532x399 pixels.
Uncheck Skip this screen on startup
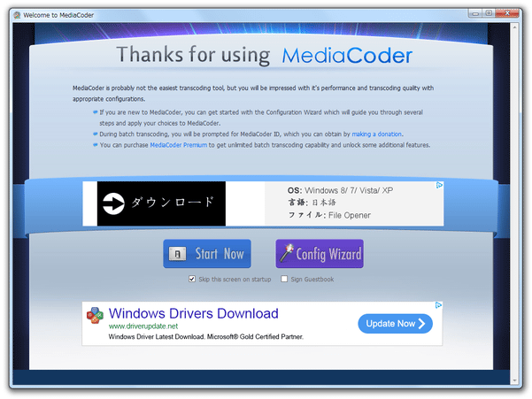[x=192, y=279]
